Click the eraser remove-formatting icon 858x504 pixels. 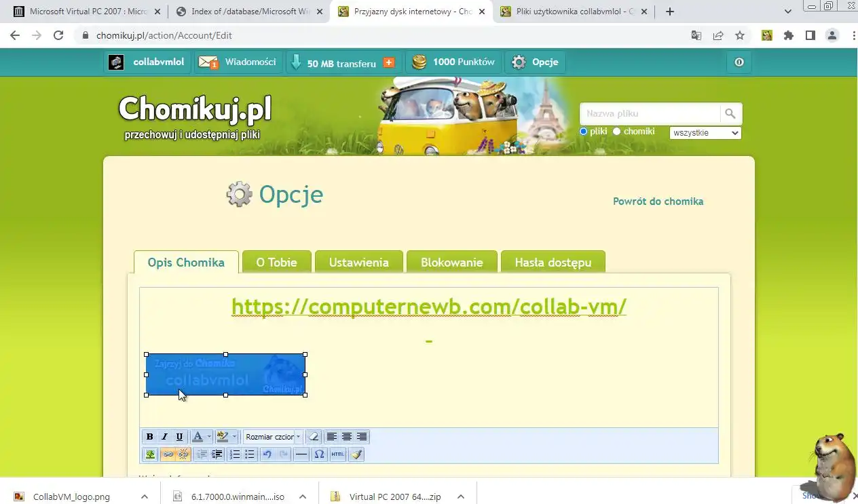[x=313, y=437]
